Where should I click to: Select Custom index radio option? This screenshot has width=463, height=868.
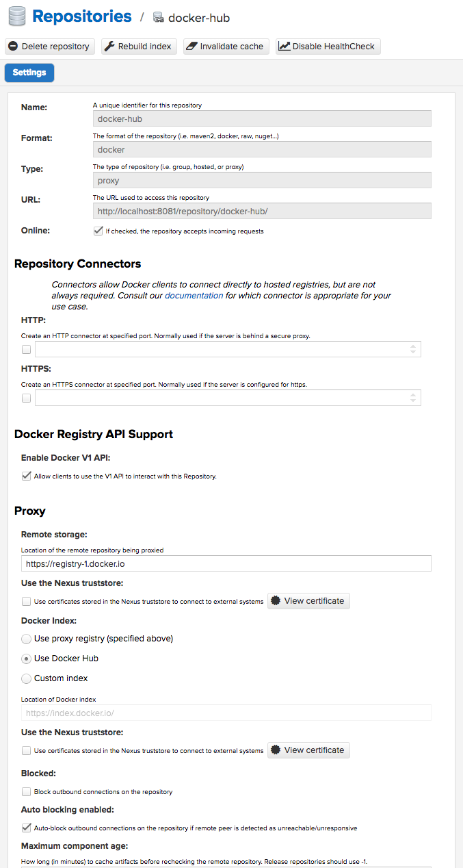point(27,678)
